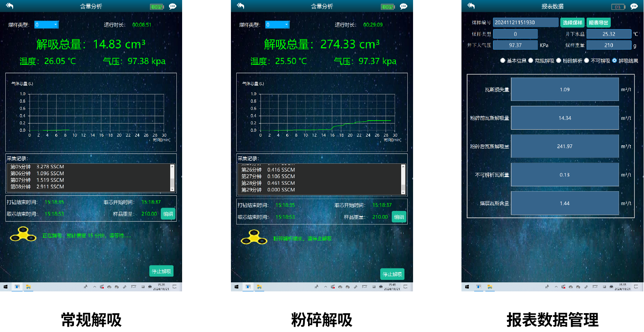Click the 0% battery indicator icon
This screenshot has height=332, width=644.
pyautogui.click(x=618, y=7)
